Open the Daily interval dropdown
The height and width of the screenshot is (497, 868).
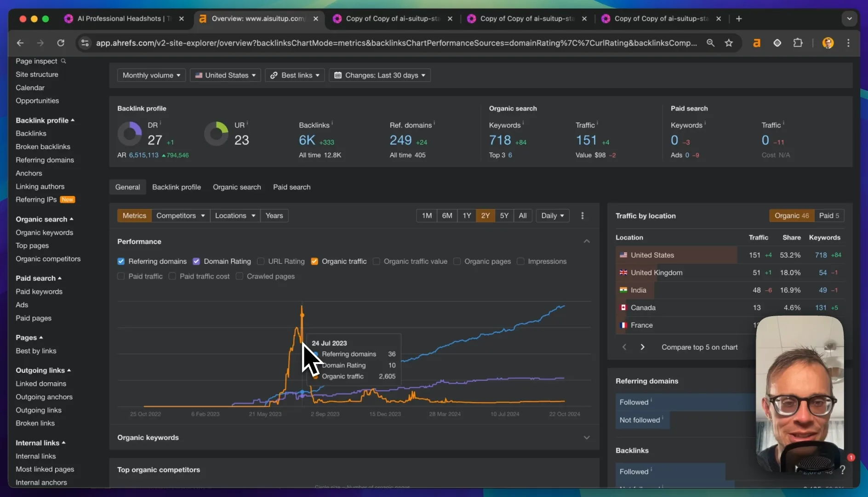(553, 215)
